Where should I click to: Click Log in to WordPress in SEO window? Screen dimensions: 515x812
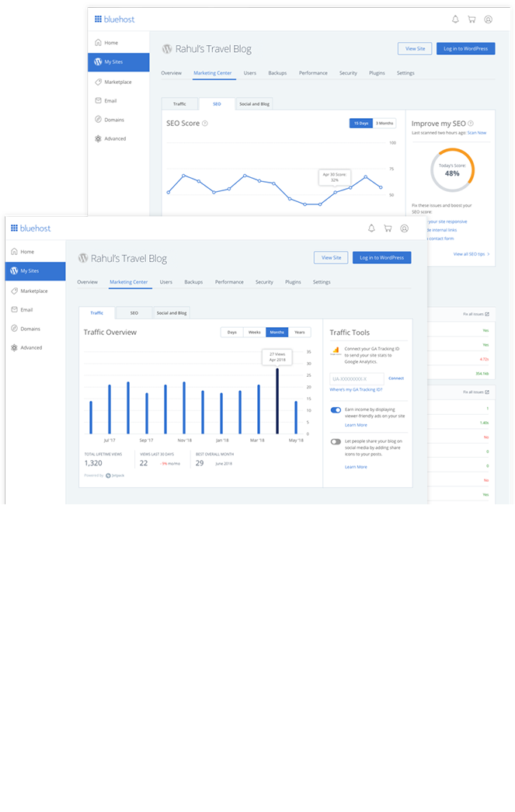pyautogui.click(x=466, y=49)
